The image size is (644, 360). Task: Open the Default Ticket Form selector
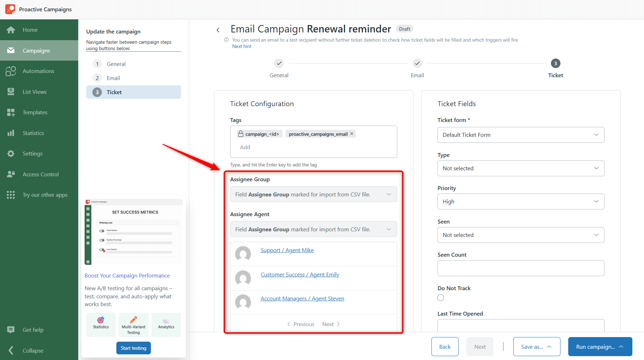click(x=521, y=135)
